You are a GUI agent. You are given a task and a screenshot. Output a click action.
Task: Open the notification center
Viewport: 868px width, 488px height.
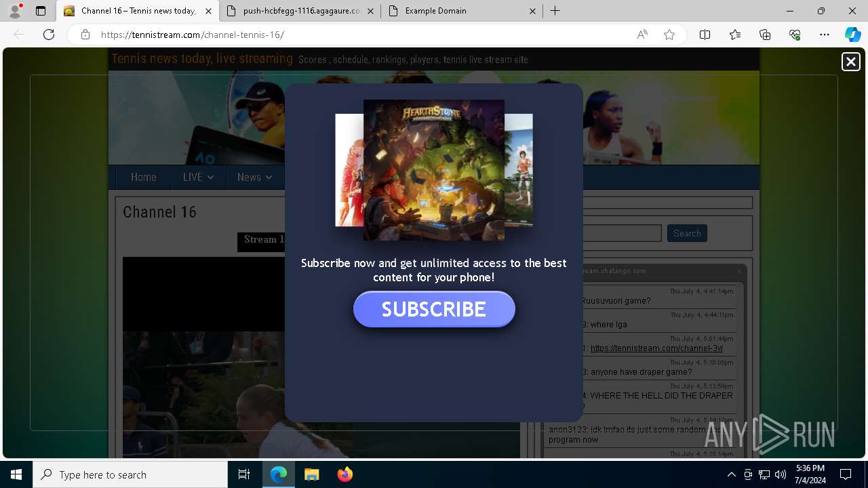[x=846, y=474]
